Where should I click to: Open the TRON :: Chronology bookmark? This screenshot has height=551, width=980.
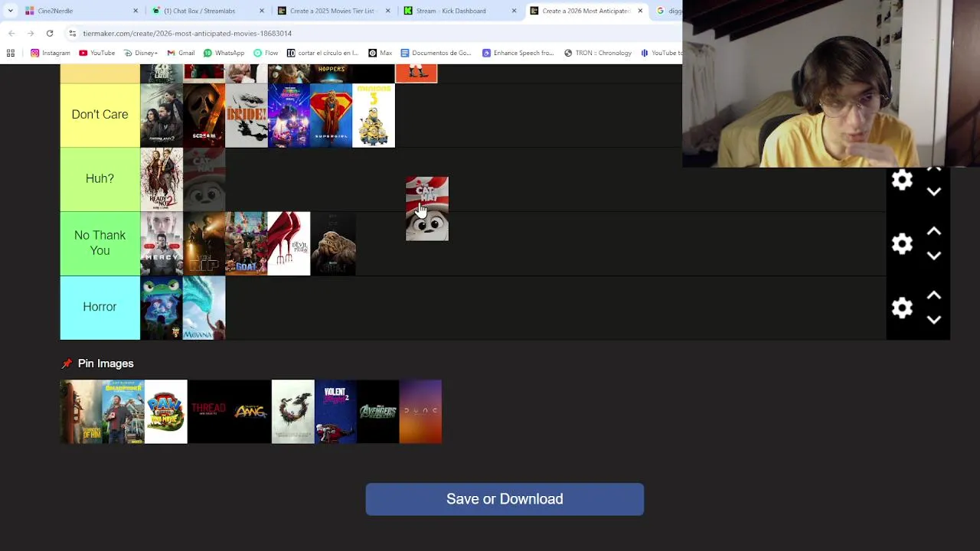point(598,53)
